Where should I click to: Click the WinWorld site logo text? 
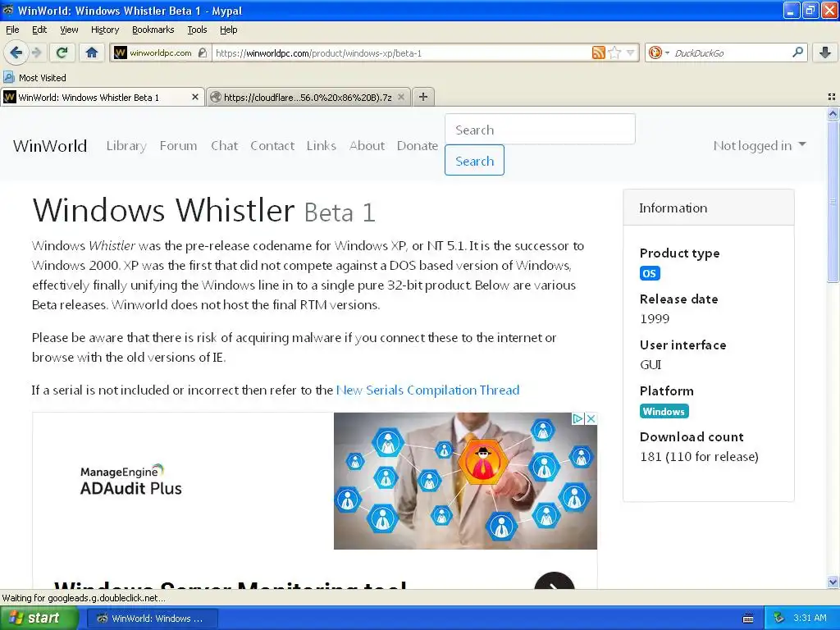click(50, 146)
